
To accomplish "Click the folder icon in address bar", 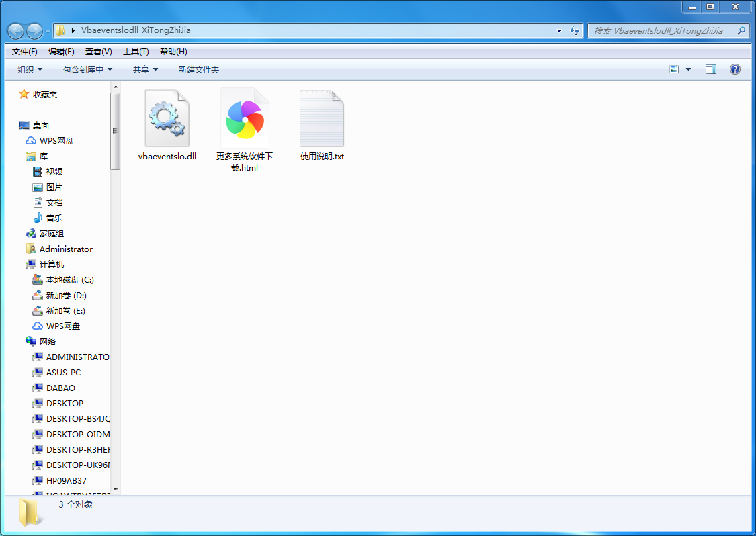I will tap(60, 30).
